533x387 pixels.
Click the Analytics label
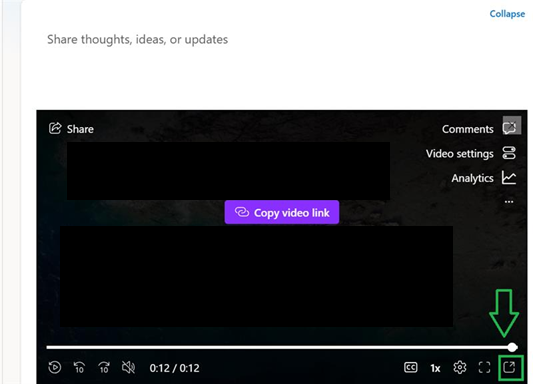point(472,178)
